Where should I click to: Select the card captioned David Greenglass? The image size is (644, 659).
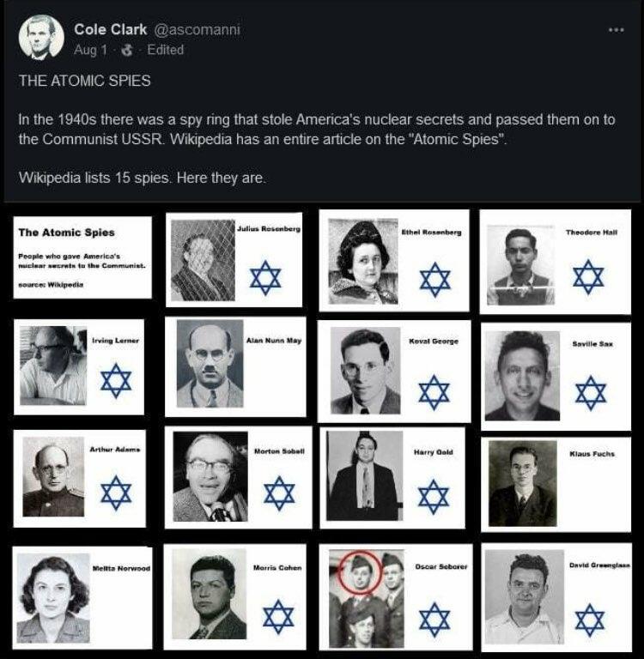coord(556,597)
